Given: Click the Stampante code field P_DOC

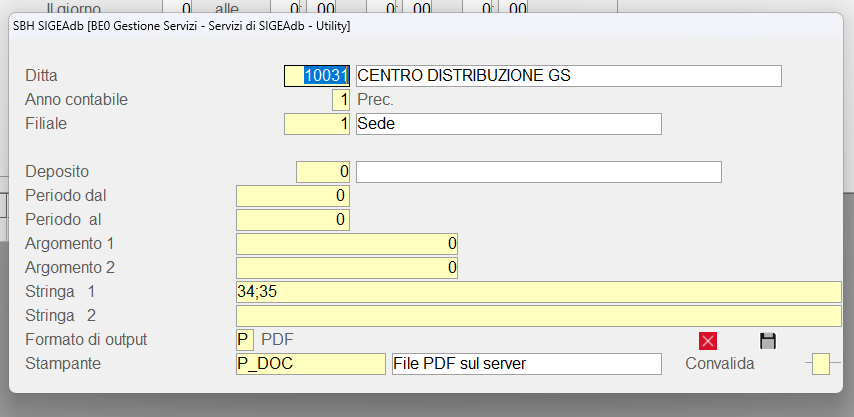Looking at the screenshot, I should (x=310, y=364).
